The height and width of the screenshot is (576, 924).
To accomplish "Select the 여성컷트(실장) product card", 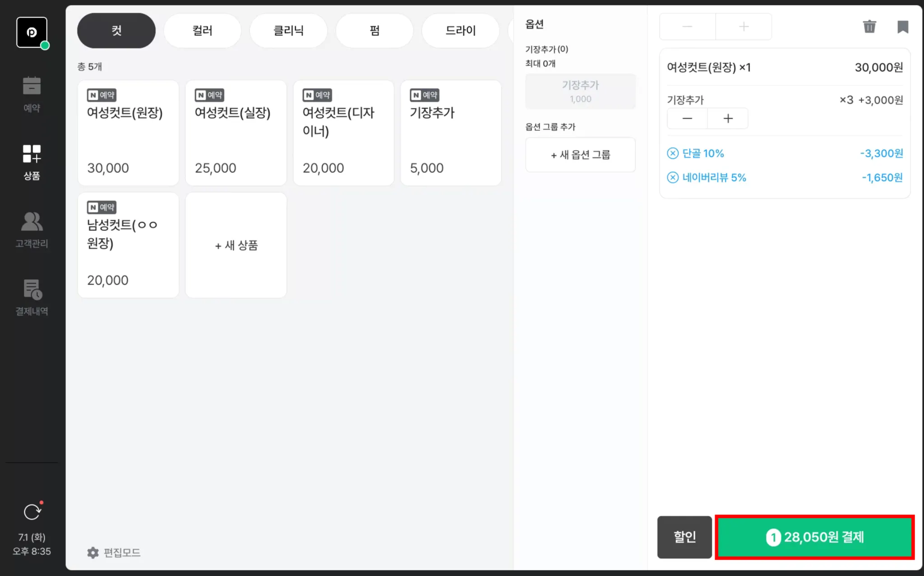I will (236, 133).
